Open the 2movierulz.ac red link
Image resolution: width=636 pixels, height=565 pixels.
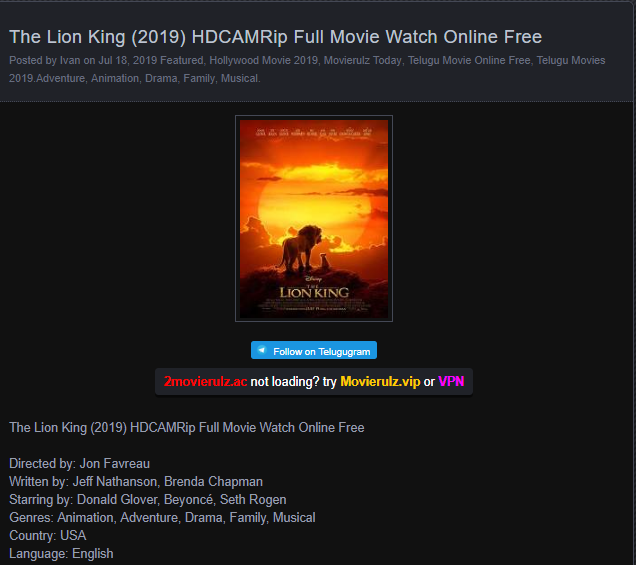point(205,382)
